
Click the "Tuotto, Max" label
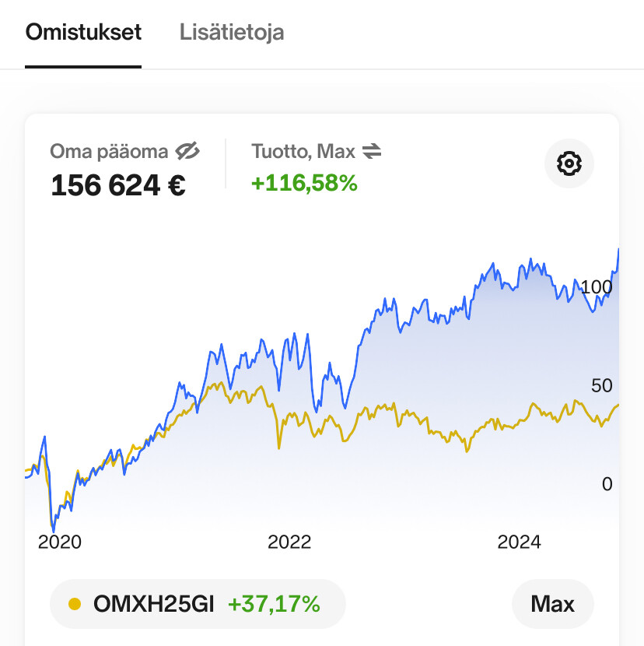coord(303,151)
